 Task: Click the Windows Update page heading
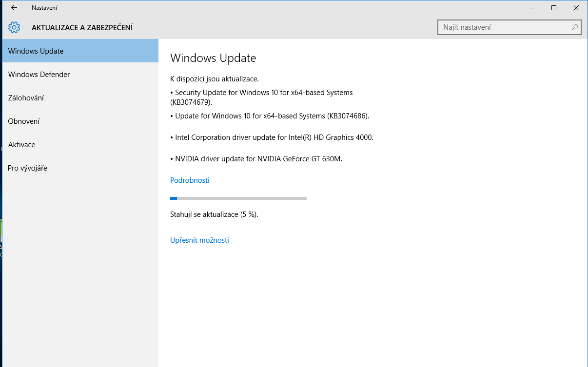click(213, 58)
